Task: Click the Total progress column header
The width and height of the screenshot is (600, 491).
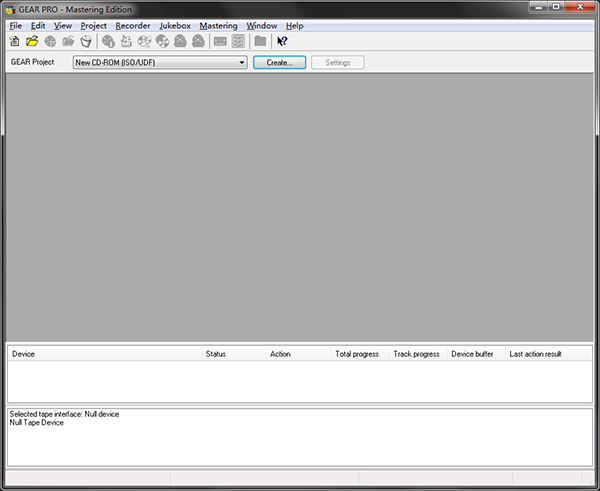Action: coord(359,354)
